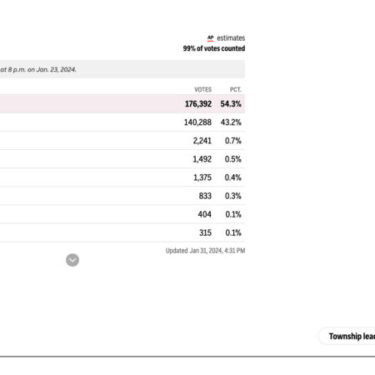Select the row with 404 votes

click(x=122, y=214)
